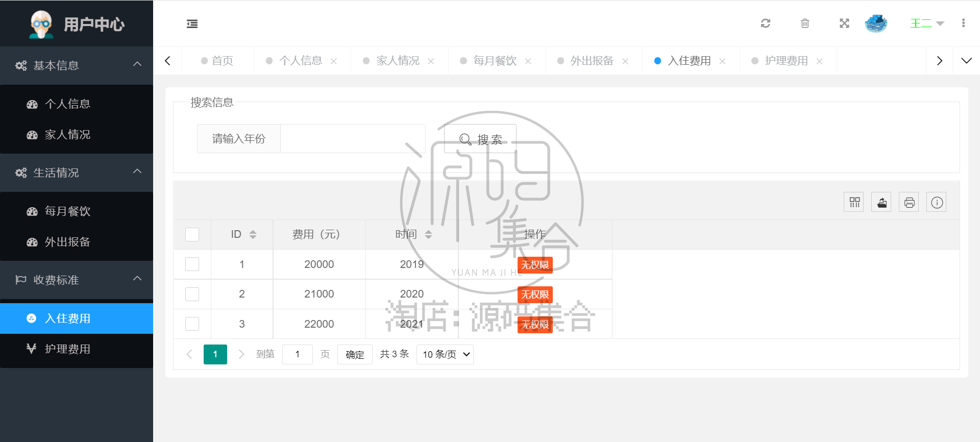
Task: Toggle fullscreen with the expand arrows icon
Action: (844, 23)
